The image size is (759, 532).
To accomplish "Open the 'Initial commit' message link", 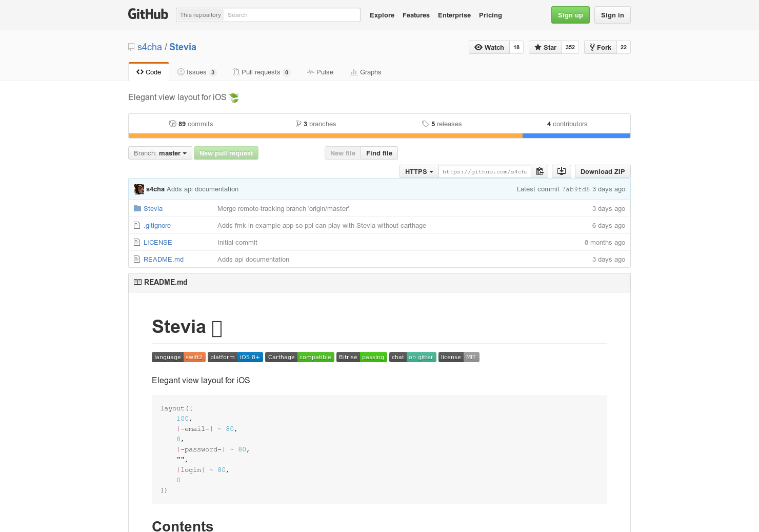I will click(x=237, y=242).
